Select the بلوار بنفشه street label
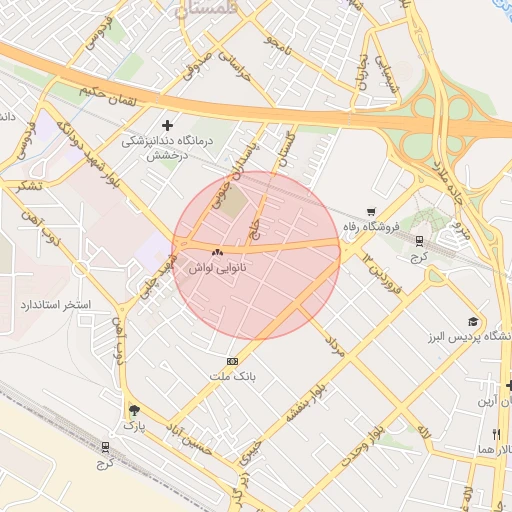Screen dimensions: 512x512 point(307,402)
